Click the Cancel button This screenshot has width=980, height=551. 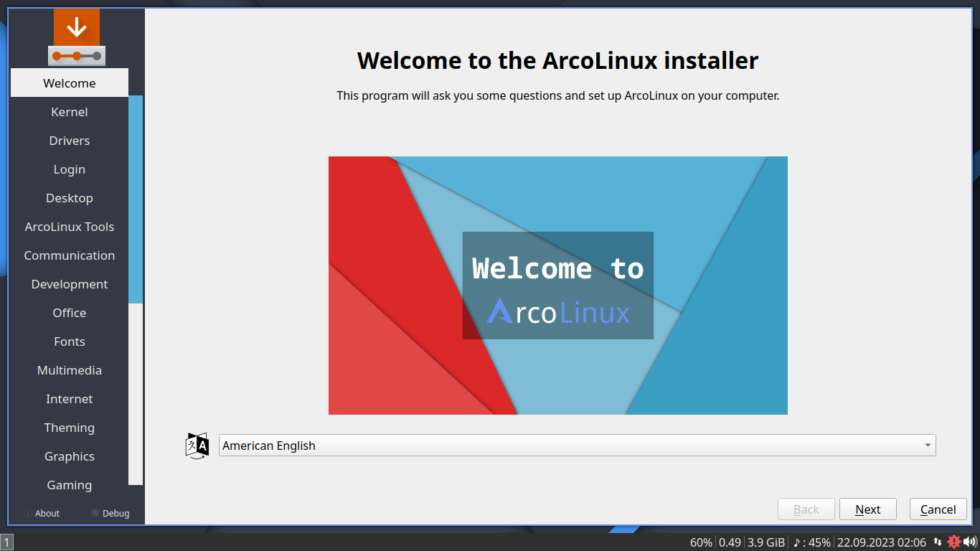click(x=938, y=509)
